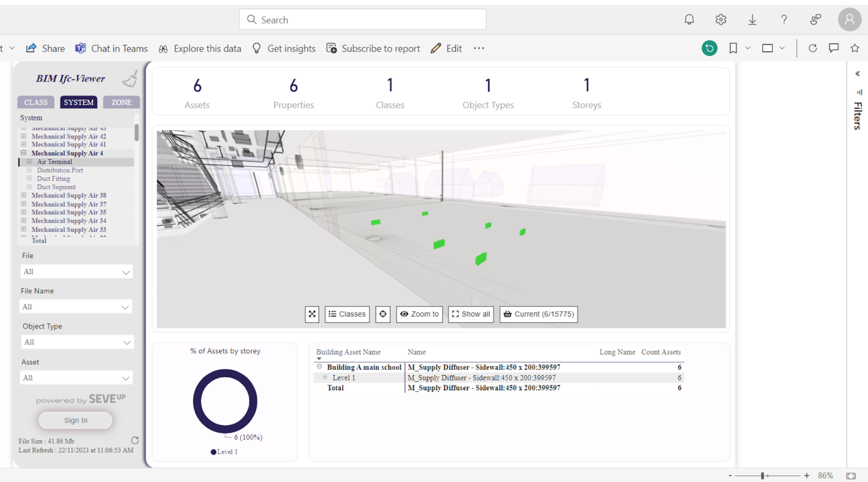
Task: Open the File Name dropdown
Action: point(76,307)
